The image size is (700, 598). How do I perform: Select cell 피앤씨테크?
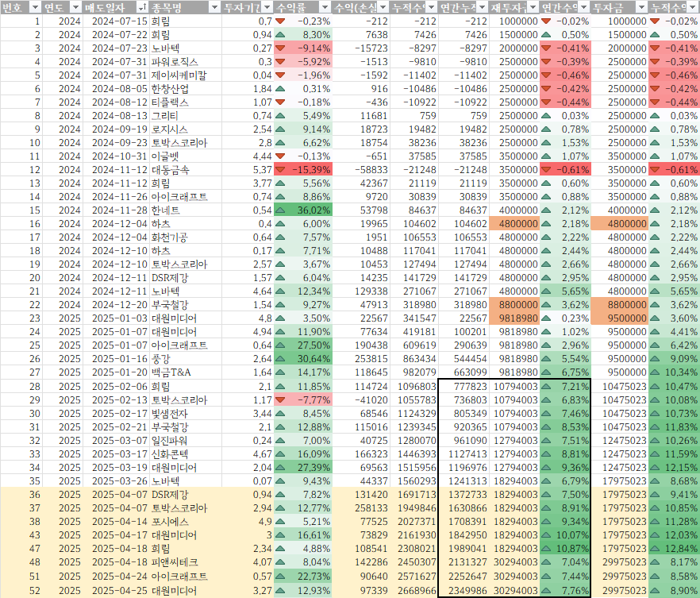tap(185, 562)
